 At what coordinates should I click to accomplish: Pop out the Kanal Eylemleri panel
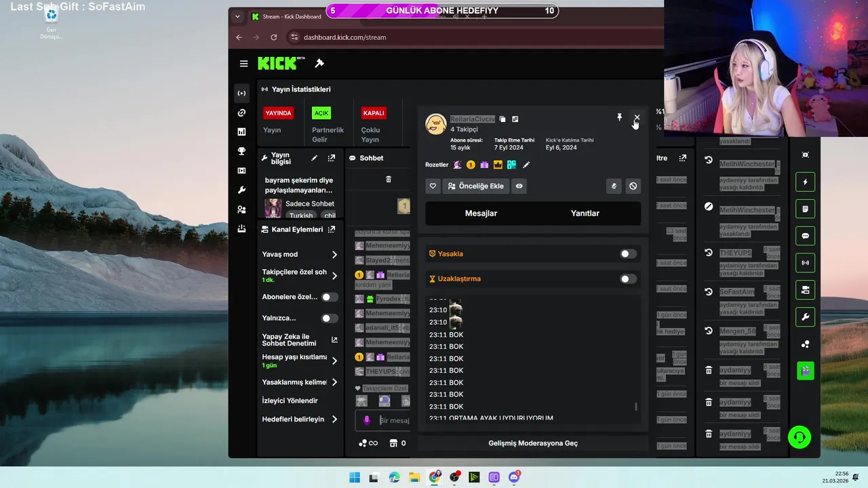tap(332, 230)
